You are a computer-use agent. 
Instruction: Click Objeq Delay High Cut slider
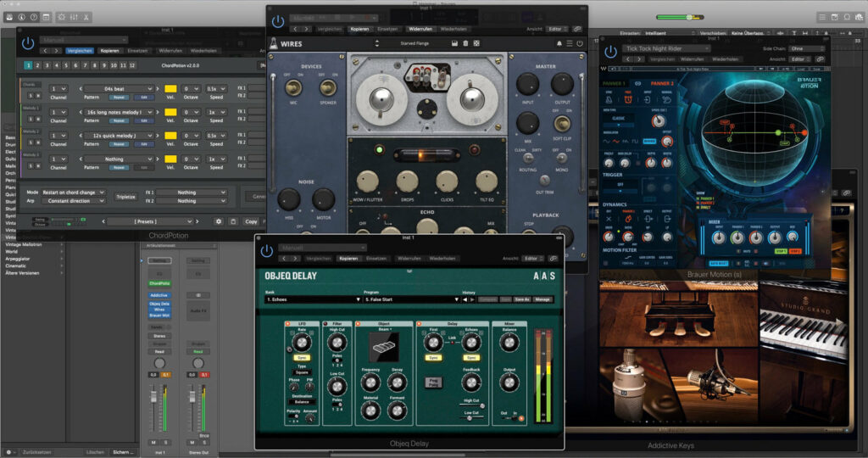click(471, 406)
